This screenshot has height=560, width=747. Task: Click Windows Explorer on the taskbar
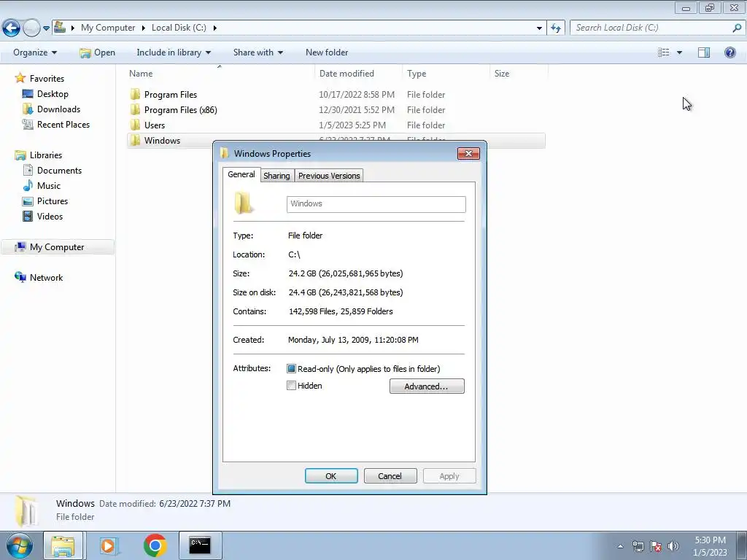click(63, 545)
